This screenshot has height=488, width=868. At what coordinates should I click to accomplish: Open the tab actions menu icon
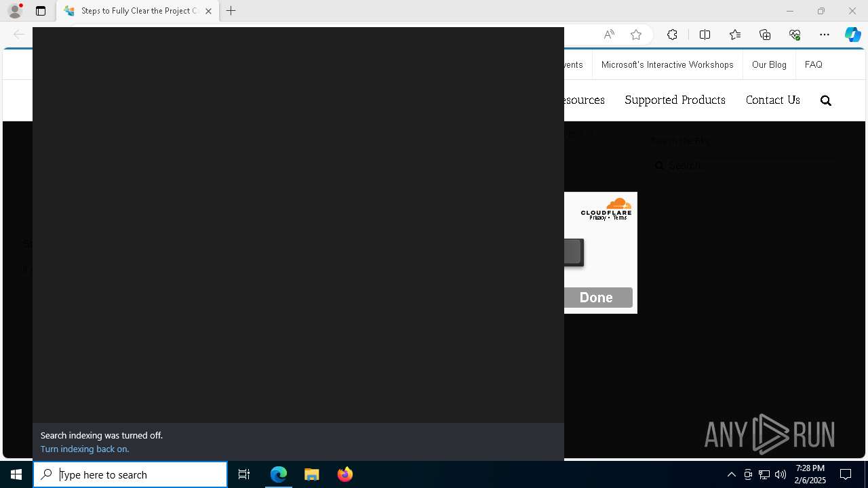(x=41, y=11)
